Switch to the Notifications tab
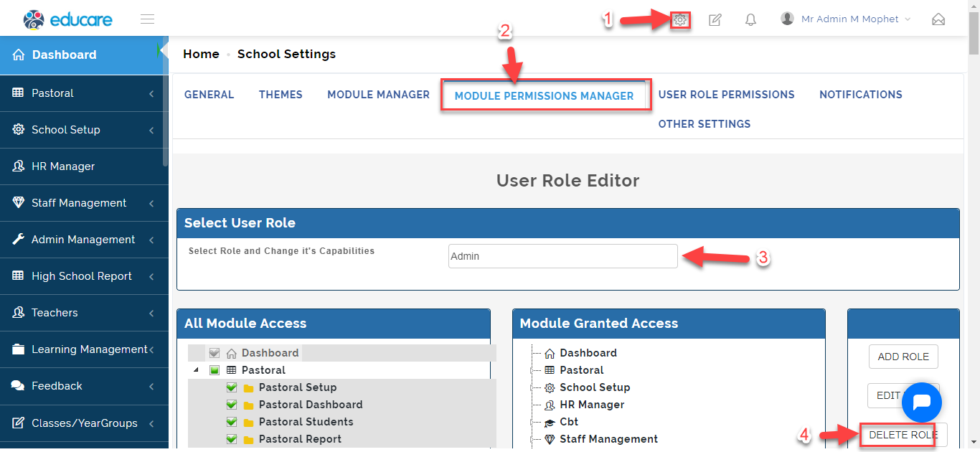 pyautogui.click(x=861, y=95)
